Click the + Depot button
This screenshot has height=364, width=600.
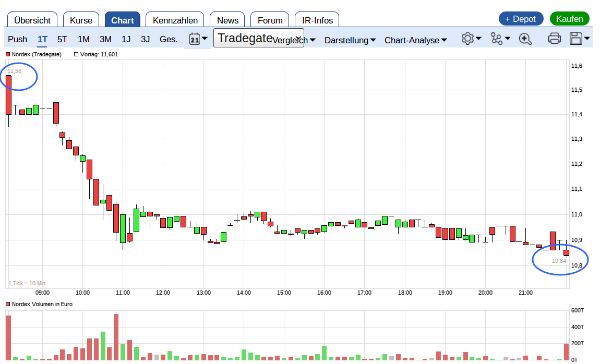click(521, 18)
